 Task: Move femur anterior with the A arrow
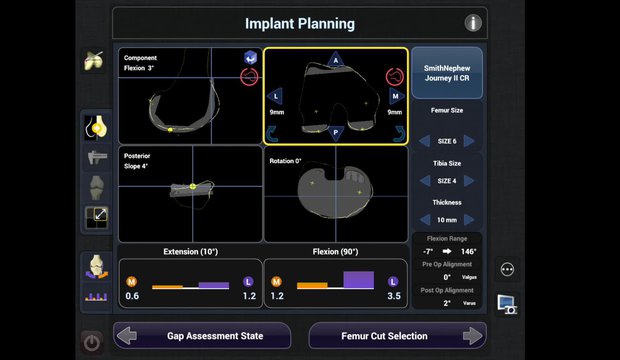[x=335, y=60]
